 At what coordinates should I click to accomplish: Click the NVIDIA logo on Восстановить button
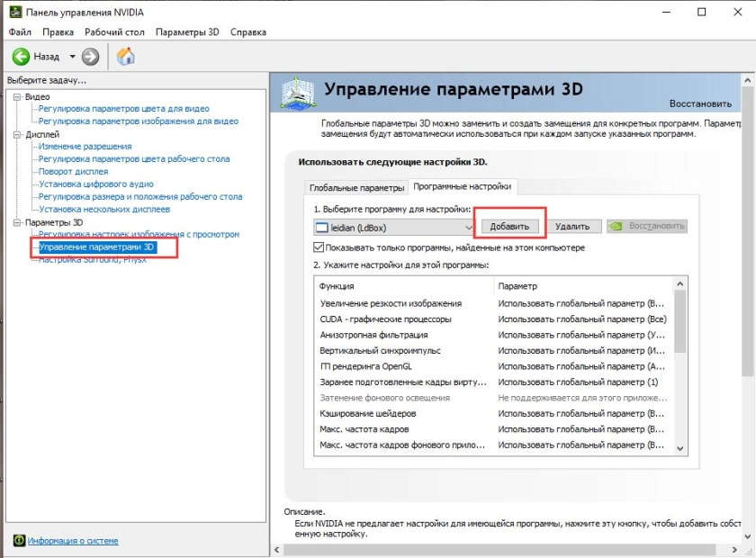point(616,224)
